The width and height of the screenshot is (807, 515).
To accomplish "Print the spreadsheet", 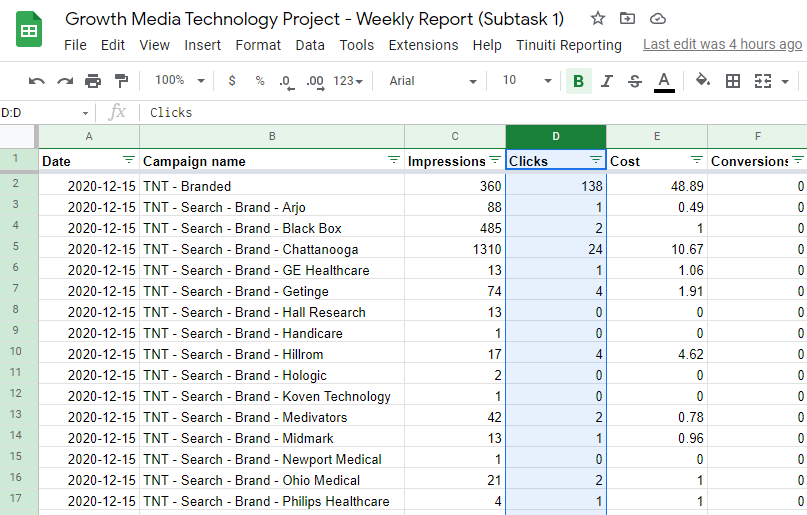I will click(93, 81).
